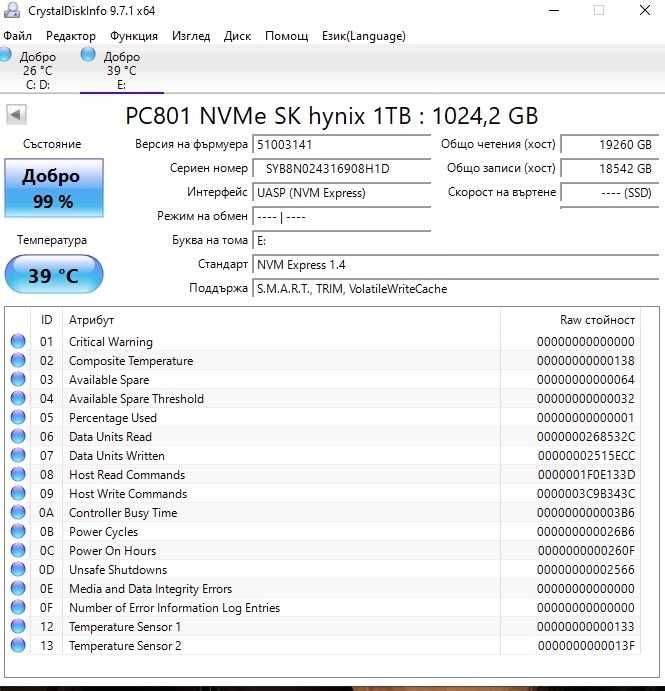Image resolution: width=665 pixels, height=691 pixels.
Task: Click status icon for Unsafe Shutdowns row
Action: (18, 569)
